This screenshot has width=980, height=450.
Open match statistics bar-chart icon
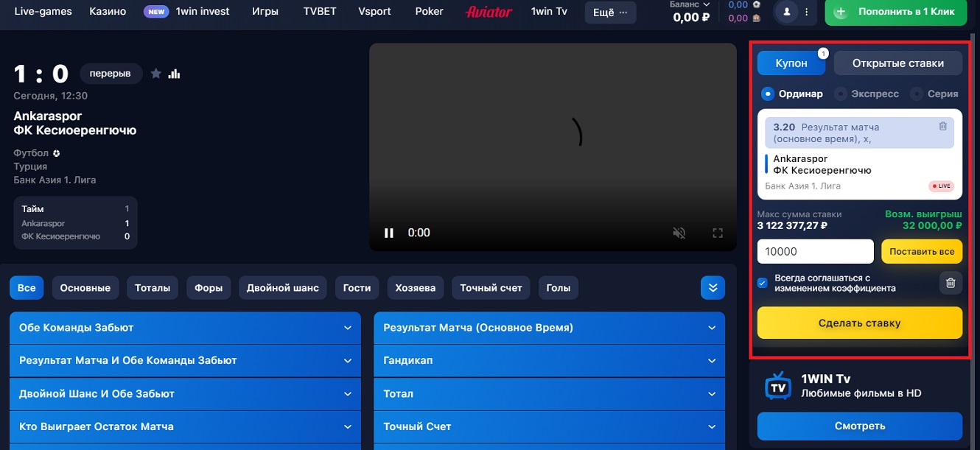175,74
